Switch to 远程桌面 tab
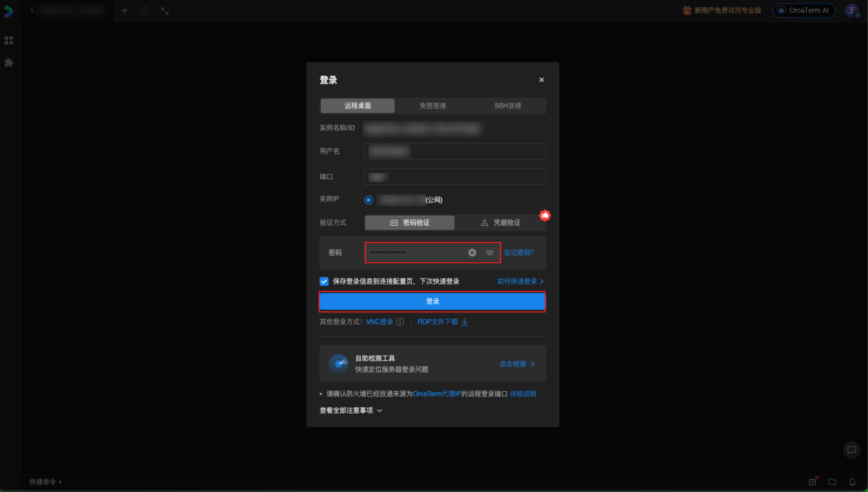Screen dimensions: 868x492 (x=357, y=106)
